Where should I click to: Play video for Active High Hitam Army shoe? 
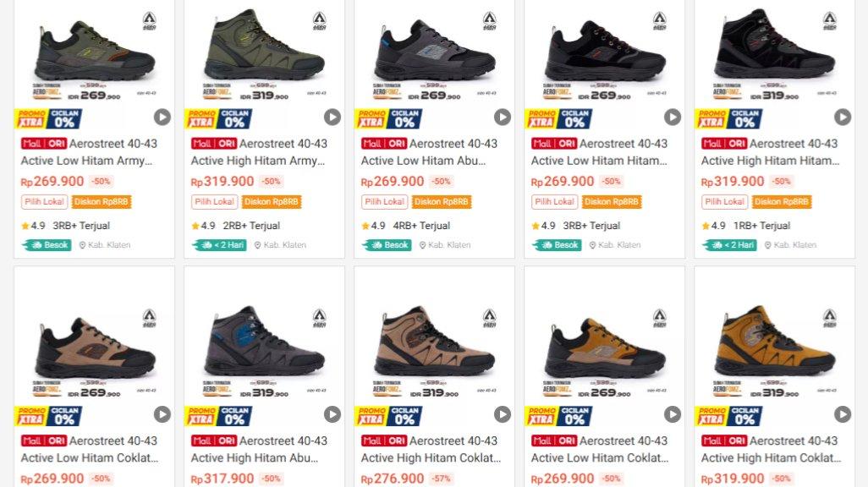[x=332, y=118]
